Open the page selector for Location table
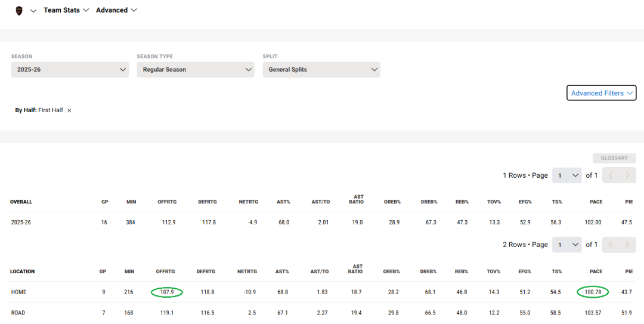644x324 pixels. pyautogui.click(x=566, y=245)
